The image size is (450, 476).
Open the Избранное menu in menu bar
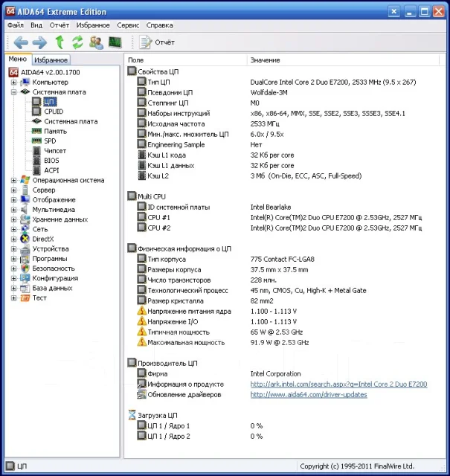(93, 25)
